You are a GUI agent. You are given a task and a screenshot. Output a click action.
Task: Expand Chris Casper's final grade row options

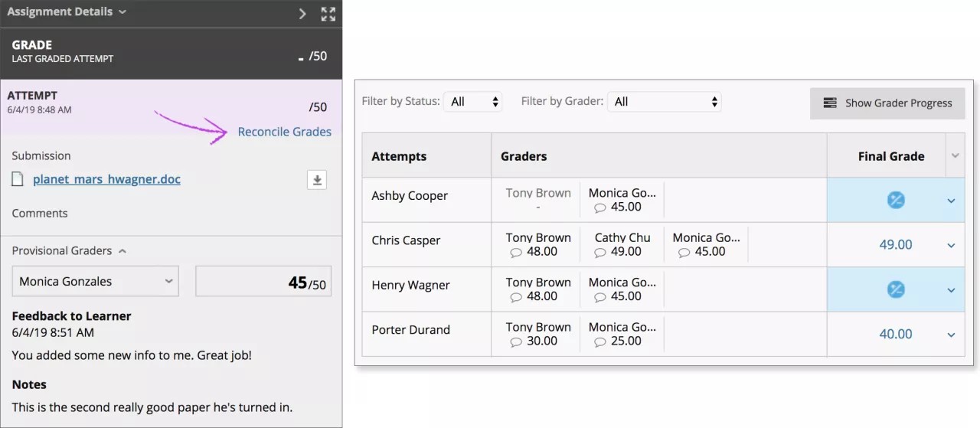pos(951,245)
